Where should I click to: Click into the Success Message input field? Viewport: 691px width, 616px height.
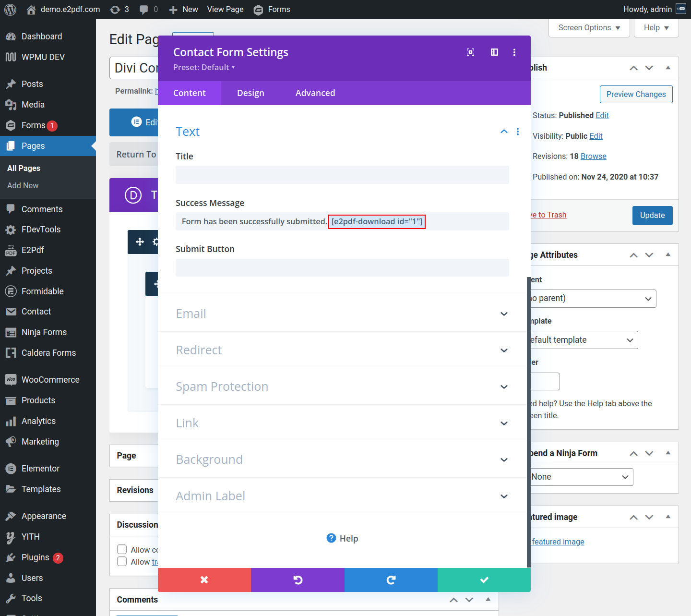point(465,221)
